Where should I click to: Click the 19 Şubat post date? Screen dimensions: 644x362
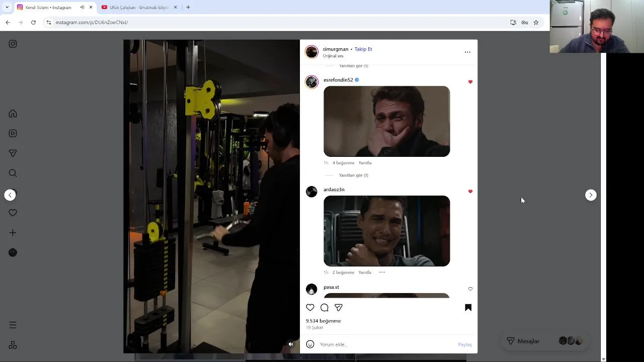point(314,327)
